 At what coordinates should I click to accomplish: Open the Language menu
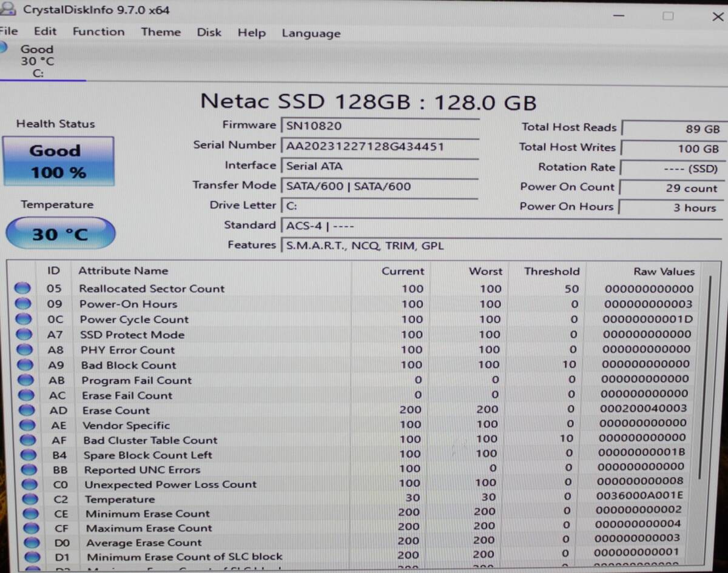[311, 33]
